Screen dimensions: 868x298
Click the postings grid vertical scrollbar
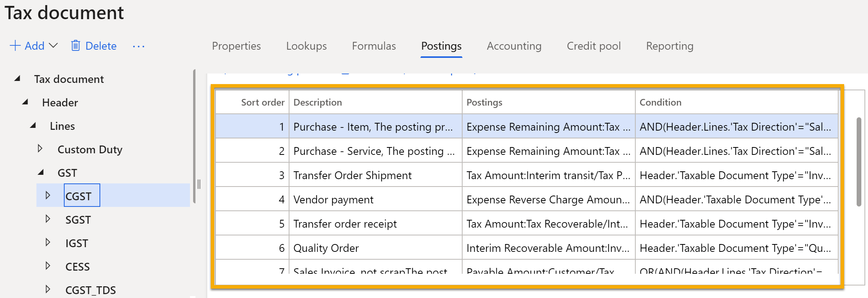[x=859, y=162]
